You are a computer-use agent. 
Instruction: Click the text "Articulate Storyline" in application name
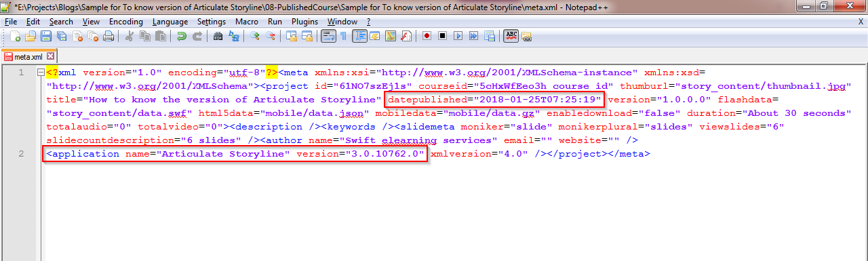point(223,154)
